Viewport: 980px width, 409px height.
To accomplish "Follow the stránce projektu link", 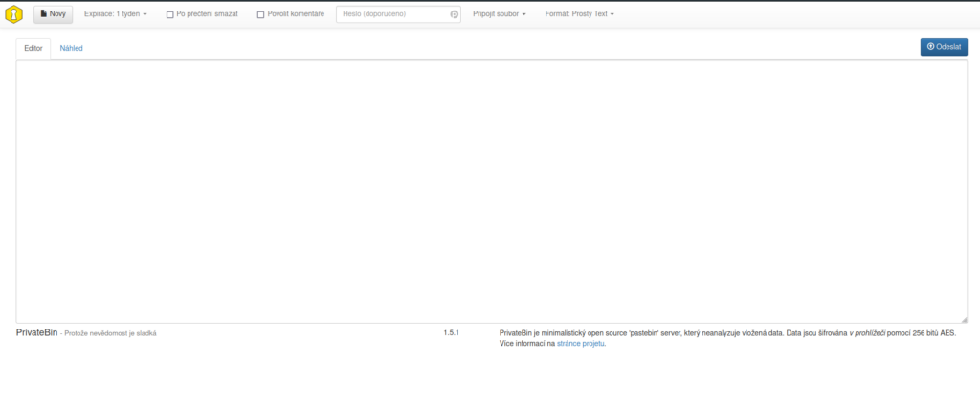I will point(580,343).
